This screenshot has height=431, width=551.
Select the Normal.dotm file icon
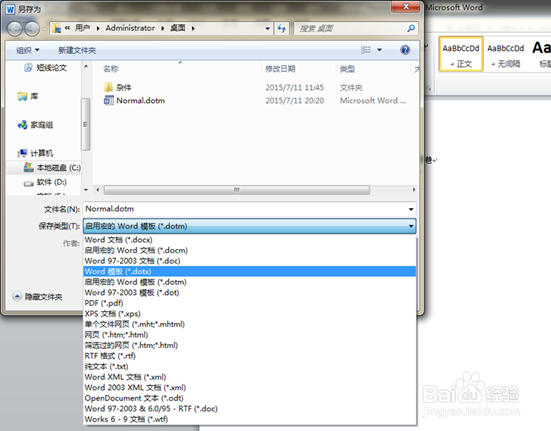pyautogui.click(x=109, y=100)
